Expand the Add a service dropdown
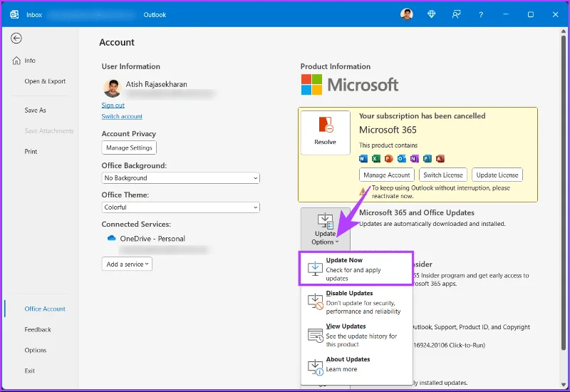 [127, 264]
